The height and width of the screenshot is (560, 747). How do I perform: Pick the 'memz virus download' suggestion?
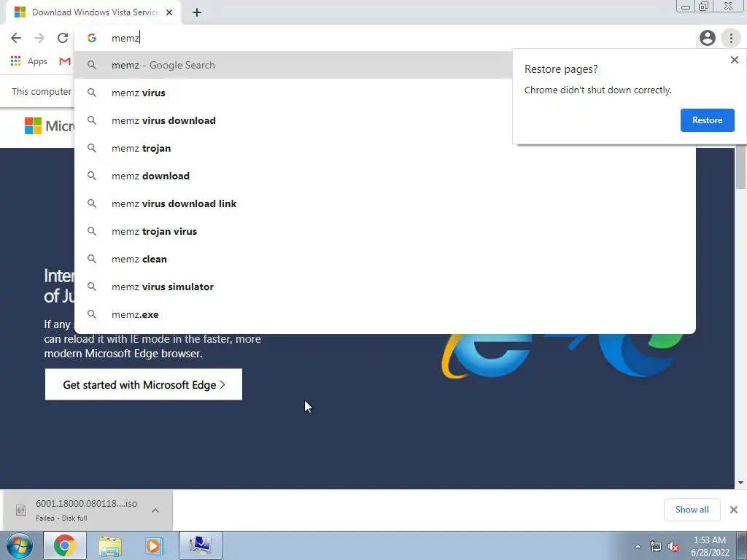point(385,120)
